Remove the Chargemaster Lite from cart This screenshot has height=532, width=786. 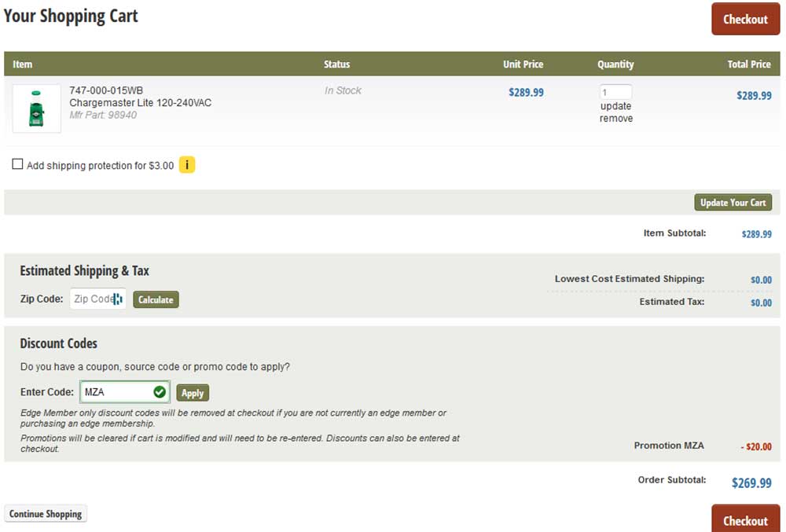coord(616,118)
